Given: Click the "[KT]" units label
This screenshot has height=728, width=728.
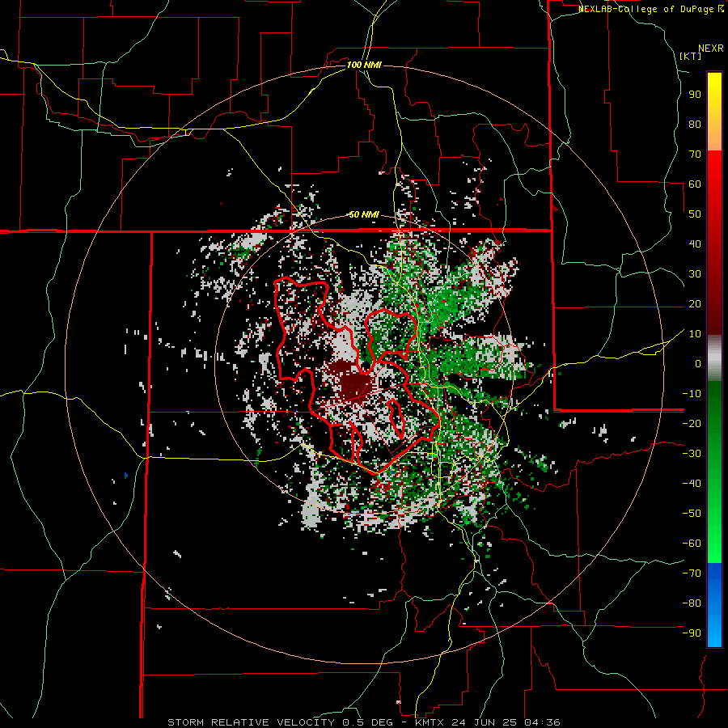Looking at the screenshot, I should pyautogui.click(x=691, y=56).
